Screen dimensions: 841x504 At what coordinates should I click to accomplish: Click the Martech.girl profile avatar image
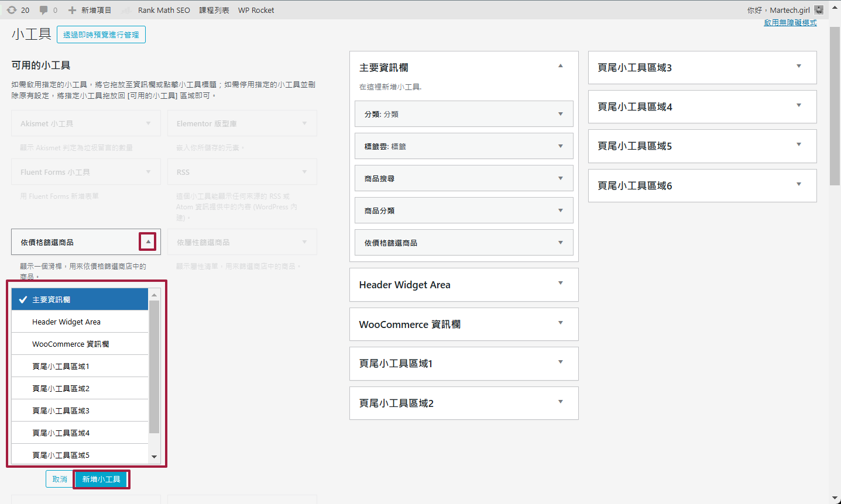[x=819, y=9]
